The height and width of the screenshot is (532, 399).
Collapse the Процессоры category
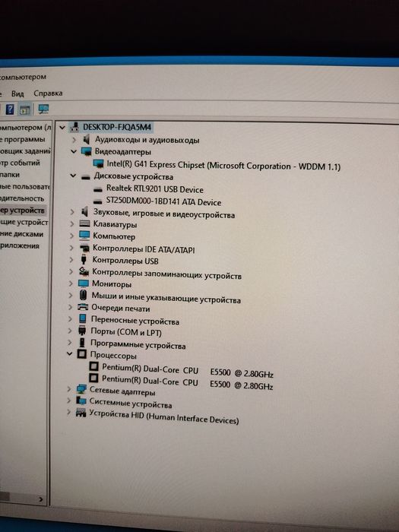point(70,354)
